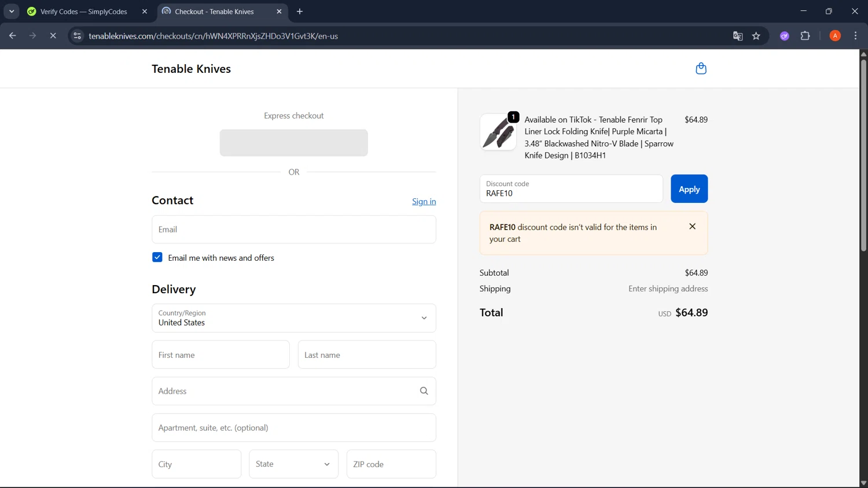Click the Tenable Knives store name

192,69
